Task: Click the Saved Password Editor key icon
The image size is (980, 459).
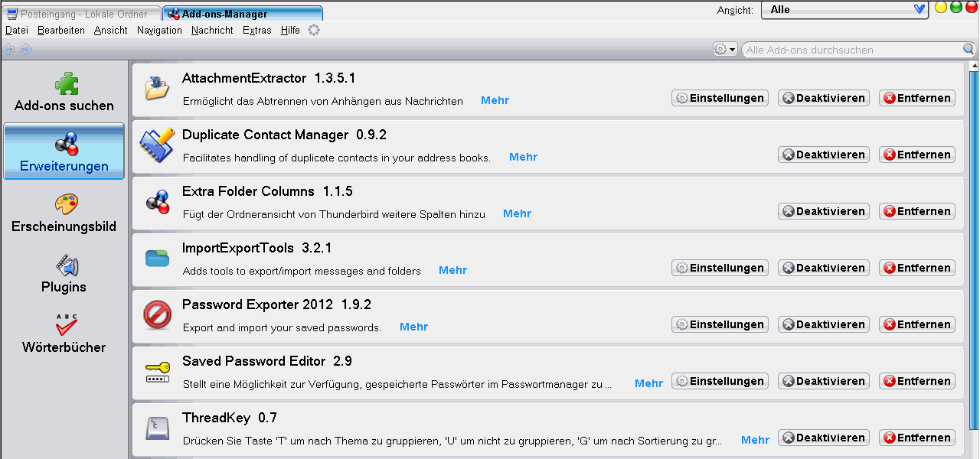Action: 156,372
